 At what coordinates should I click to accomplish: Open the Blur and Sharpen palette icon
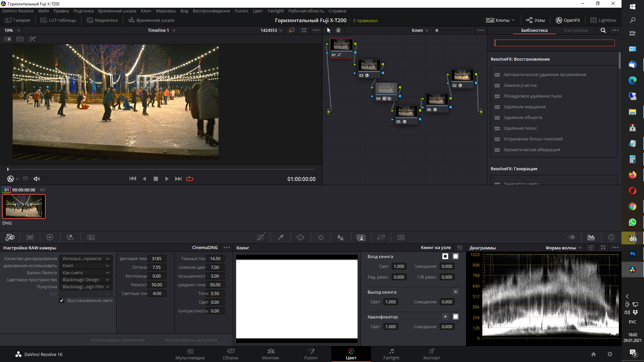point(341,237)
